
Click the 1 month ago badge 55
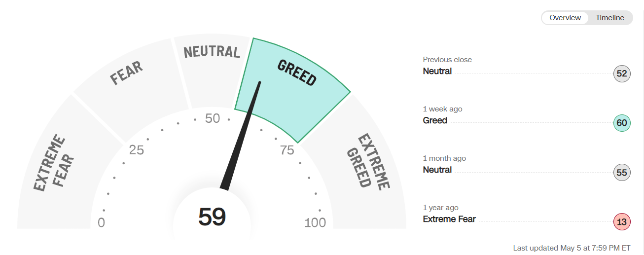click(x=622, y=173)
